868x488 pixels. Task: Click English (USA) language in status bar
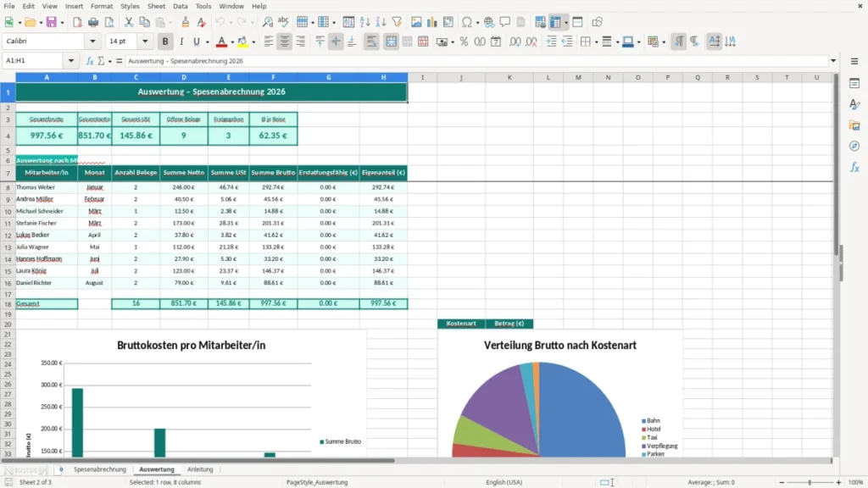[504, 482]
